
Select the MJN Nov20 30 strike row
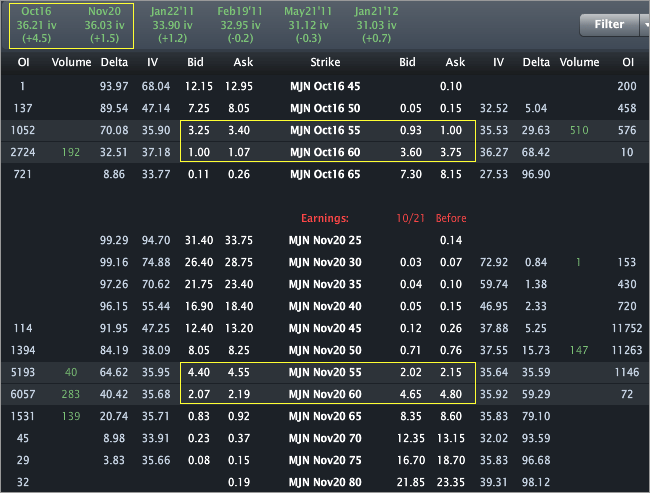[325, 262]
